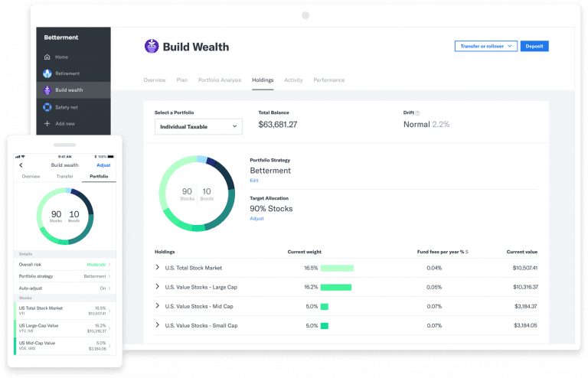Open US Large-Cap Value chevron on phone

coord(109,328)
